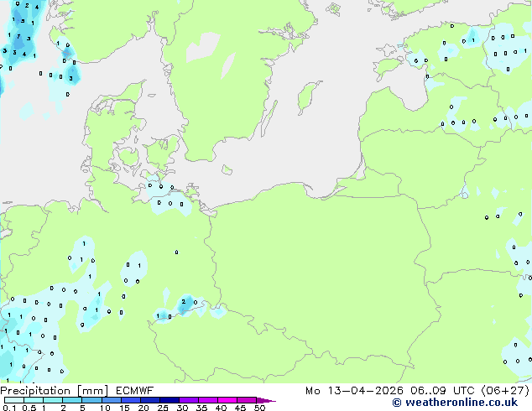Click the 20–25 mm legend swatch
This screenshot has width=532, height=411.
[149, 400]
